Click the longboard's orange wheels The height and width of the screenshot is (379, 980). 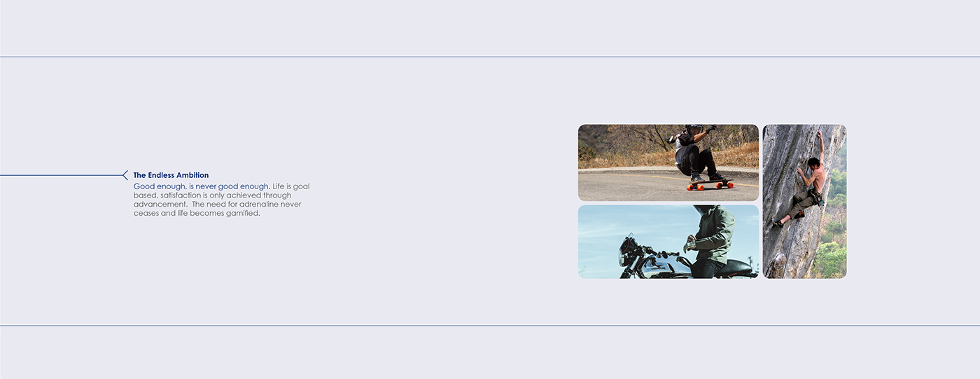tap(710, 187)
